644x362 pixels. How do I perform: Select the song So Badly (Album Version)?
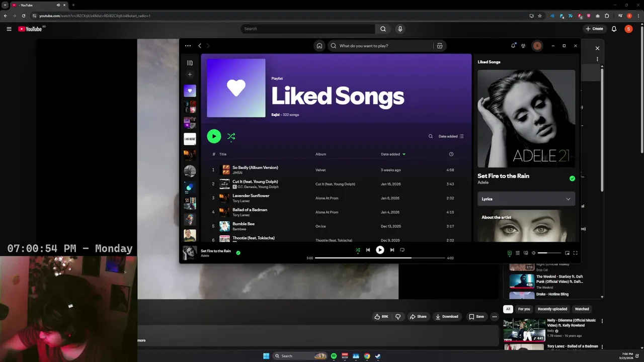255,167
